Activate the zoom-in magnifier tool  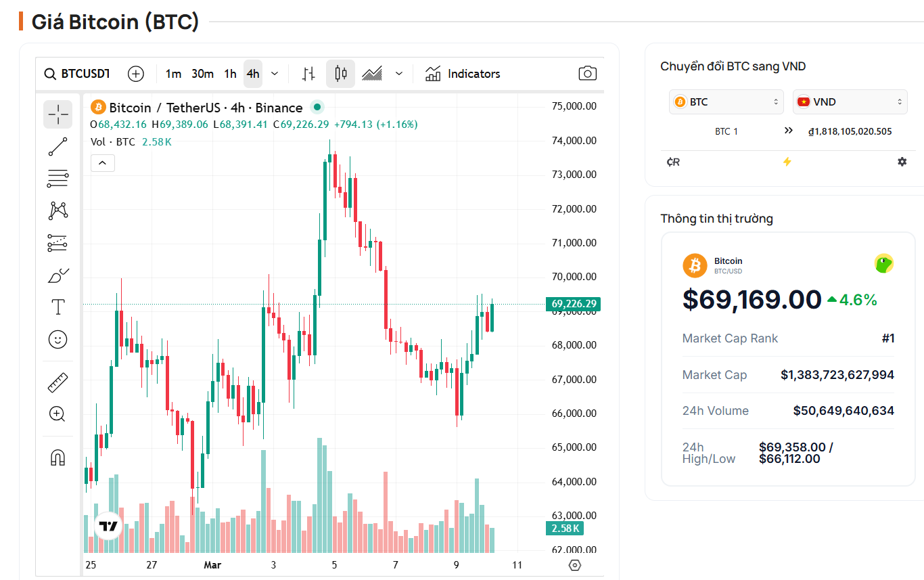[57, 414]
